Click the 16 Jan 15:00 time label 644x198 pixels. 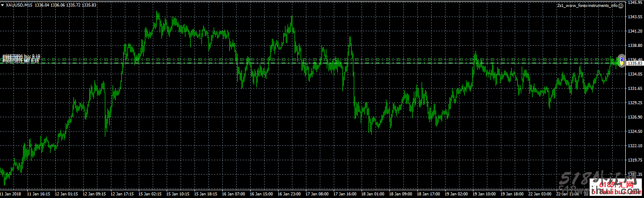[x=262, y=194]
